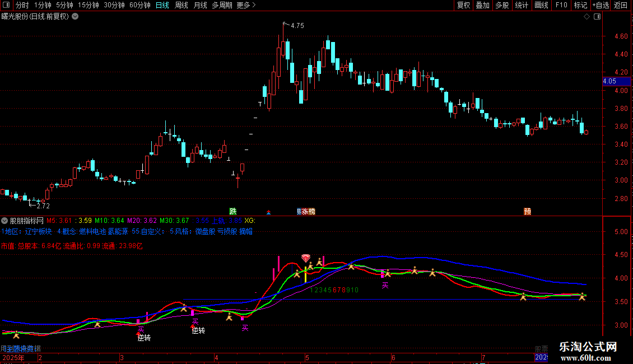Click the panel layout icon at top-left
Screen dimensions: 633x364
(6, 5)
